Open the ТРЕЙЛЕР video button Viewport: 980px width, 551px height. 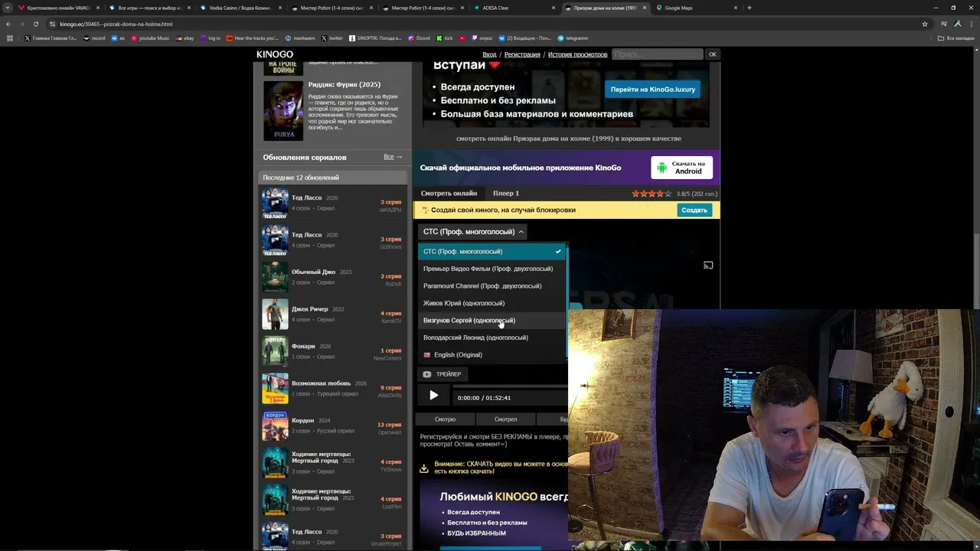442,374
